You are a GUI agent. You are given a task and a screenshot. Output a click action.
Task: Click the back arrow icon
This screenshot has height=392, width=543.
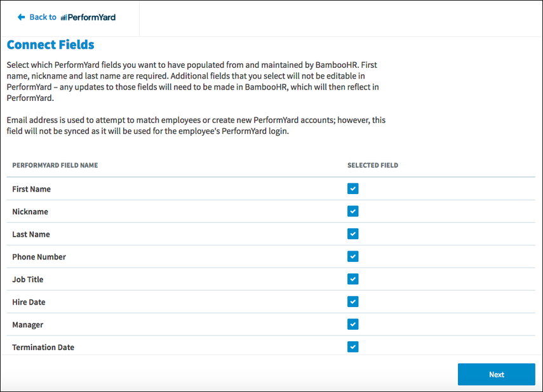tap(21, 17)
